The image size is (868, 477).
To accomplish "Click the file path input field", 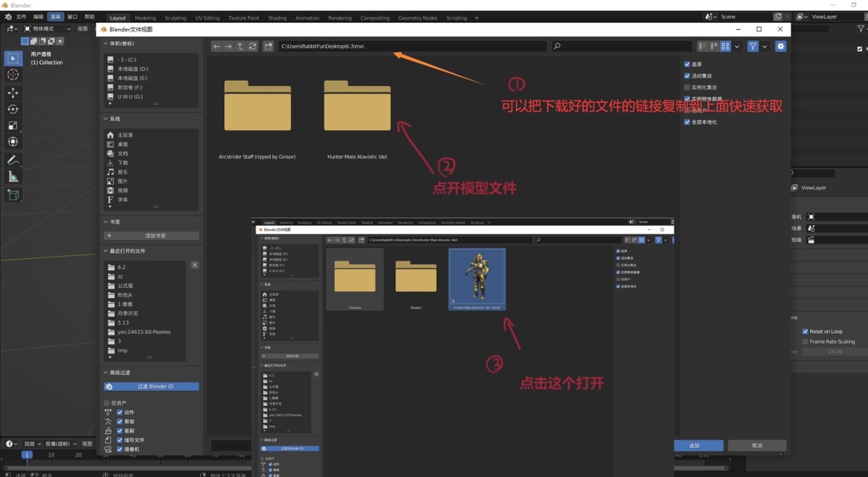I will (413, 46).
